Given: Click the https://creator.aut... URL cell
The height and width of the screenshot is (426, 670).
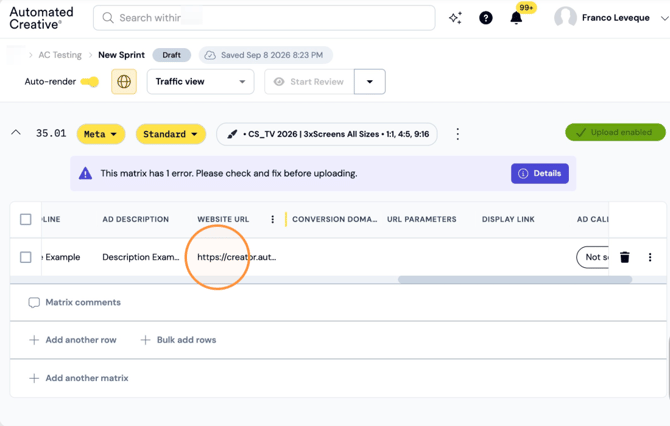Looking at the screenshot, I should 236,257.
